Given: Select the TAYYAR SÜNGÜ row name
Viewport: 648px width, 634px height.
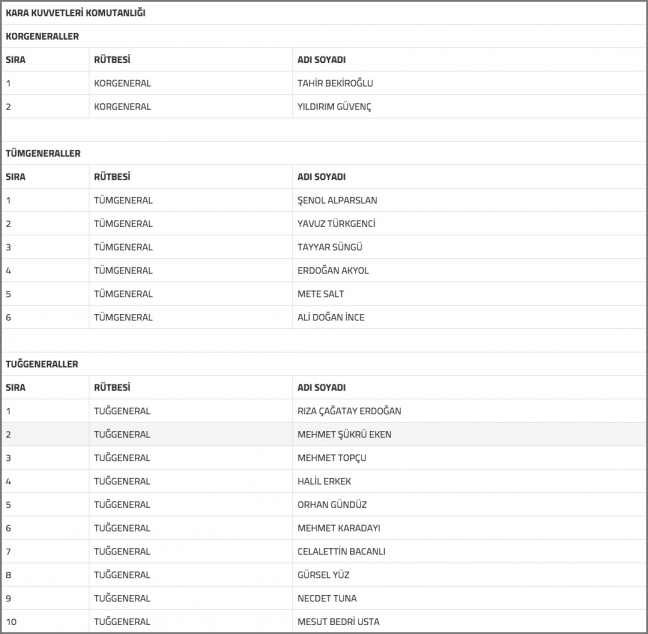Looking at the screenshot, I should (329, 247).
